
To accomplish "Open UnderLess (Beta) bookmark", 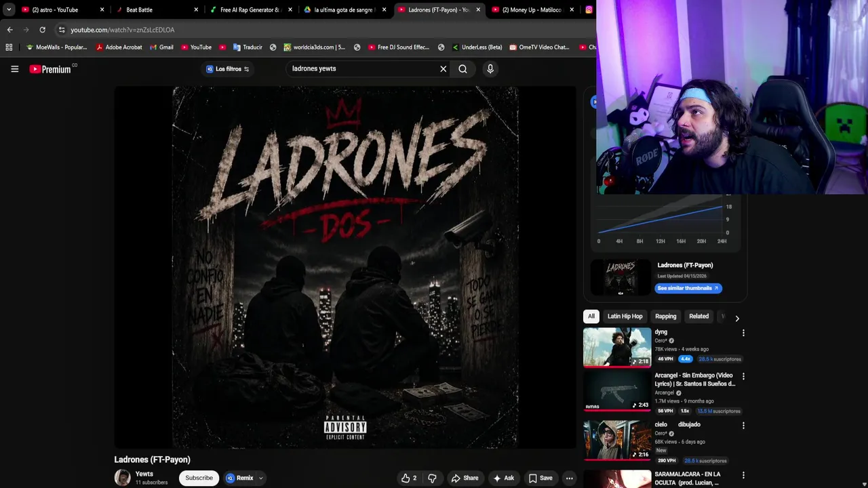I will (x=477, y=47).
